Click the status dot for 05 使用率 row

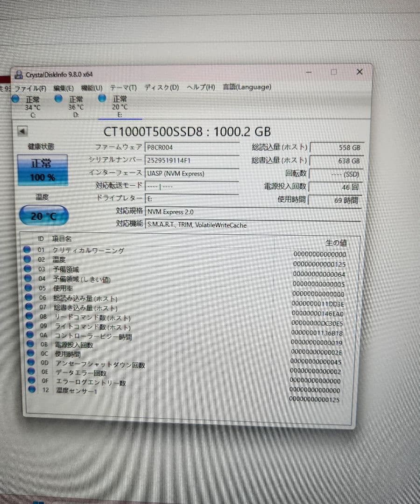[x=28, y=287]
